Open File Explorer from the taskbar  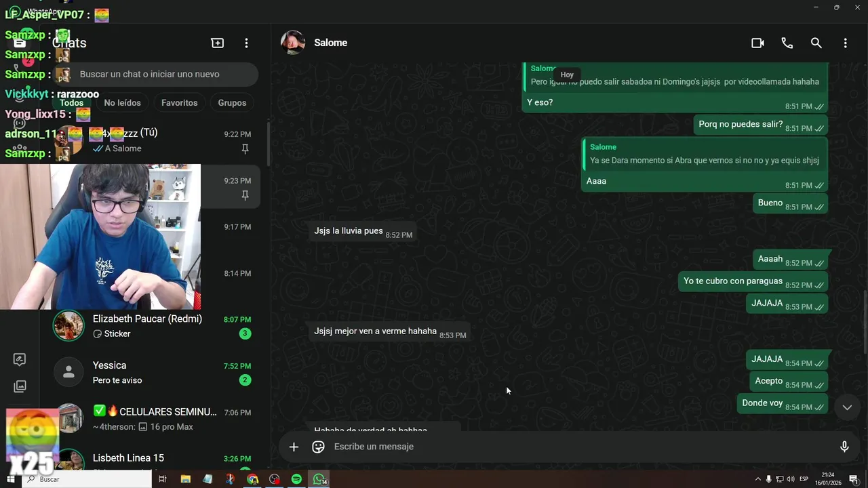[x=185, y=479]
